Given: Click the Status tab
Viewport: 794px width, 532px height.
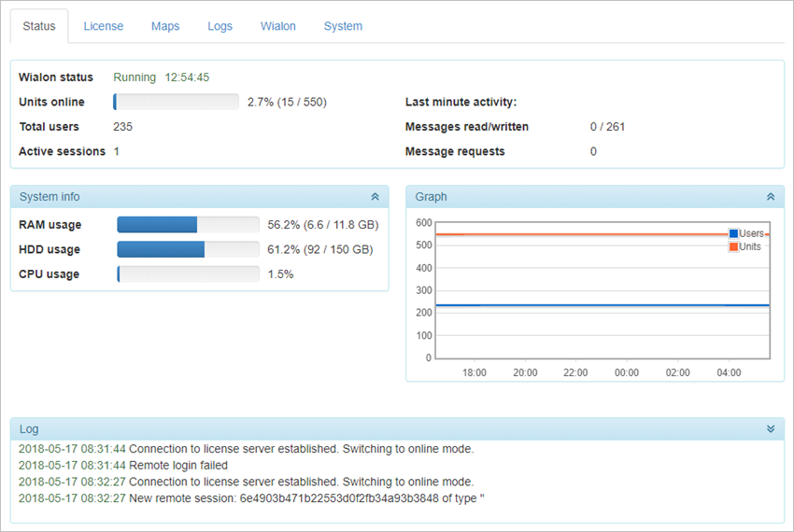Looking at the screenshot, I should 39,26.
